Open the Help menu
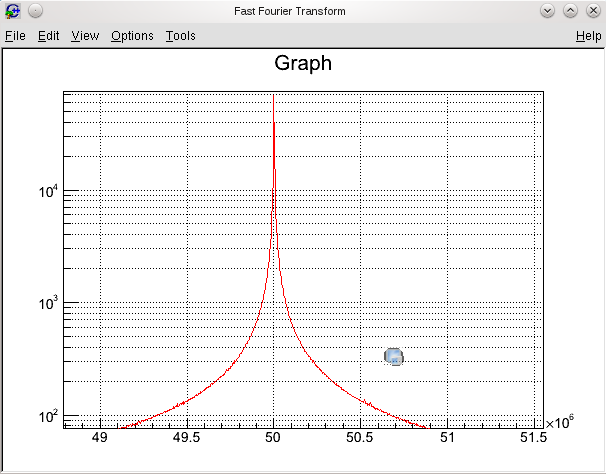Viewport: 606px width, 474px height. pyautogui.click(x=588, y=36)
